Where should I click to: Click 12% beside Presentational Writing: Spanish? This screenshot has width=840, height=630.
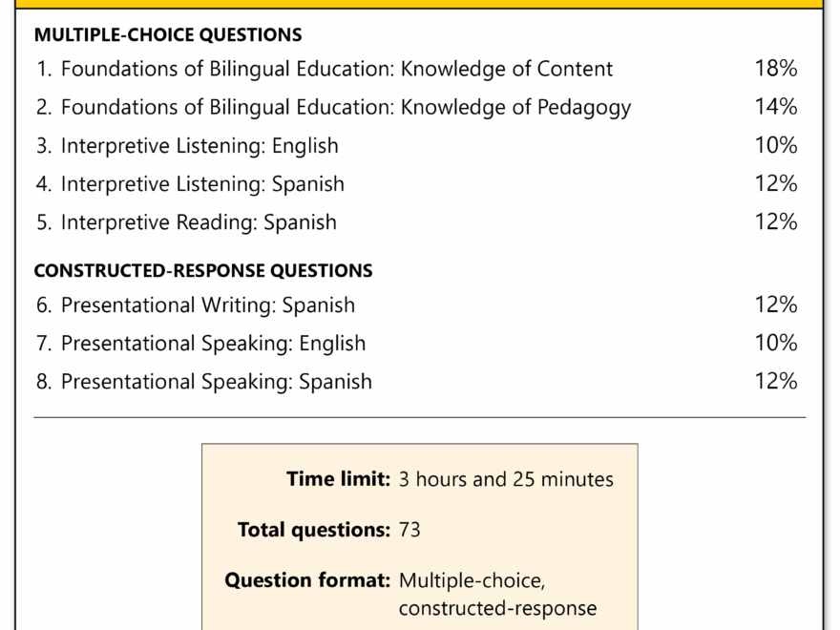[775, 305]
